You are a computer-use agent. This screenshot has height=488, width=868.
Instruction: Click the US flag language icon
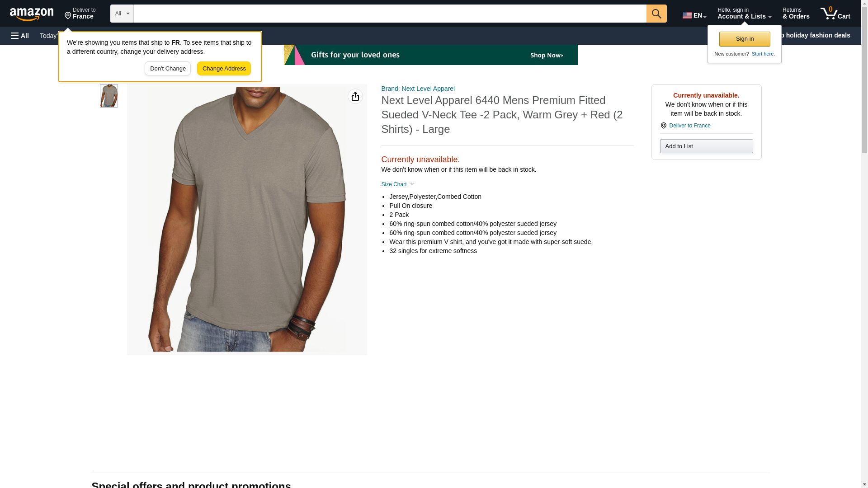(687, 15)
